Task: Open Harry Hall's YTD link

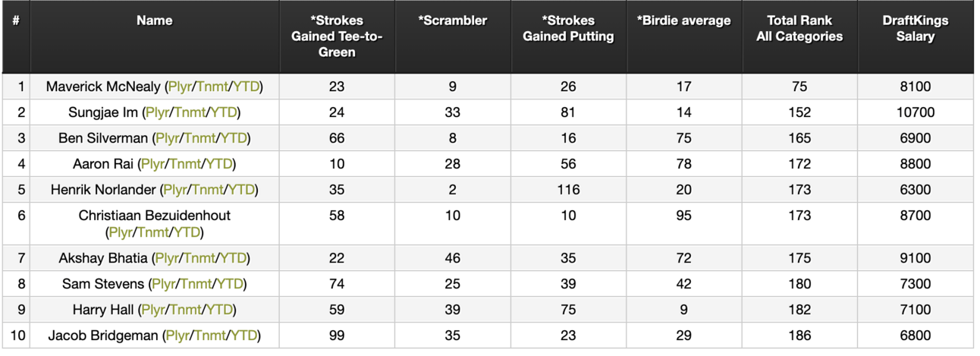Action: [219, 310]
